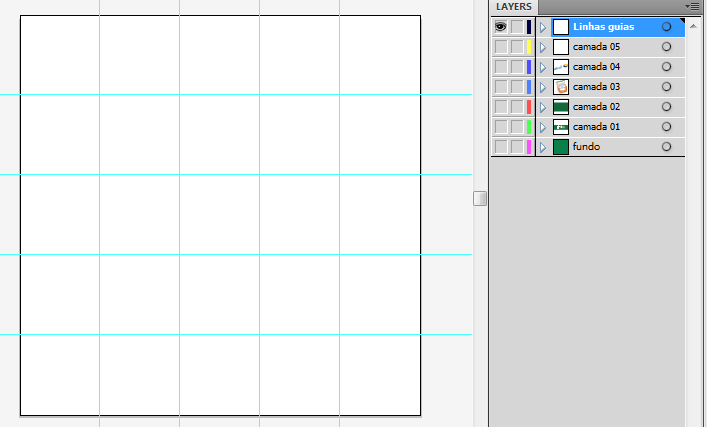Click target circle of Linhas guias layer

click(x=666, y=27)
